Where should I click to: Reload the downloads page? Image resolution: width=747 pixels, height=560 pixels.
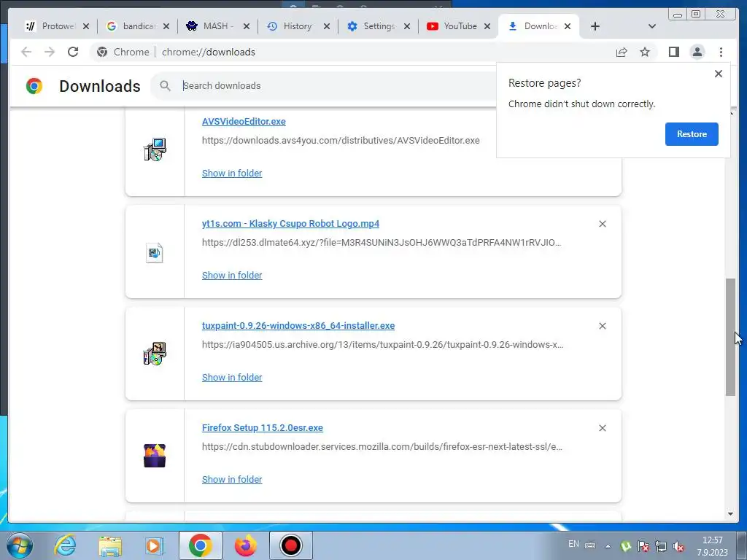[x=73, y=52]
